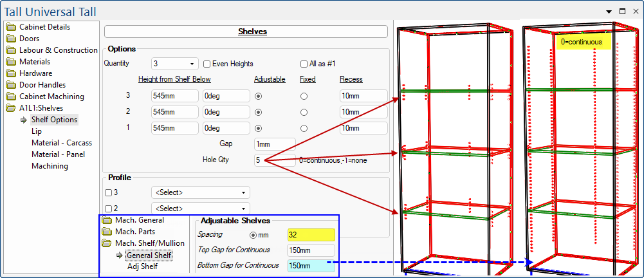Open the window options dropdown arrow in title bar

609,11
